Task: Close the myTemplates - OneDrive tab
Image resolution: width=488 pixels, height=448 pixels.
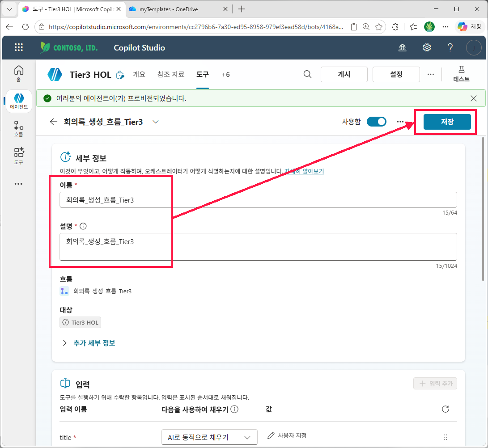Action: coord(225,9)
